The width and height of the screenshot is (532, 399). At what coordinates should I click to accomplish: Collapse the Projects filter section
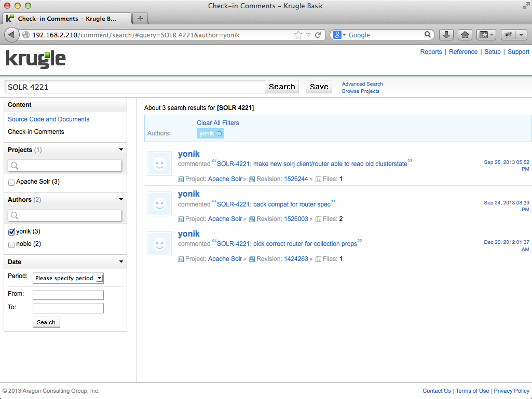coord(121,149)
